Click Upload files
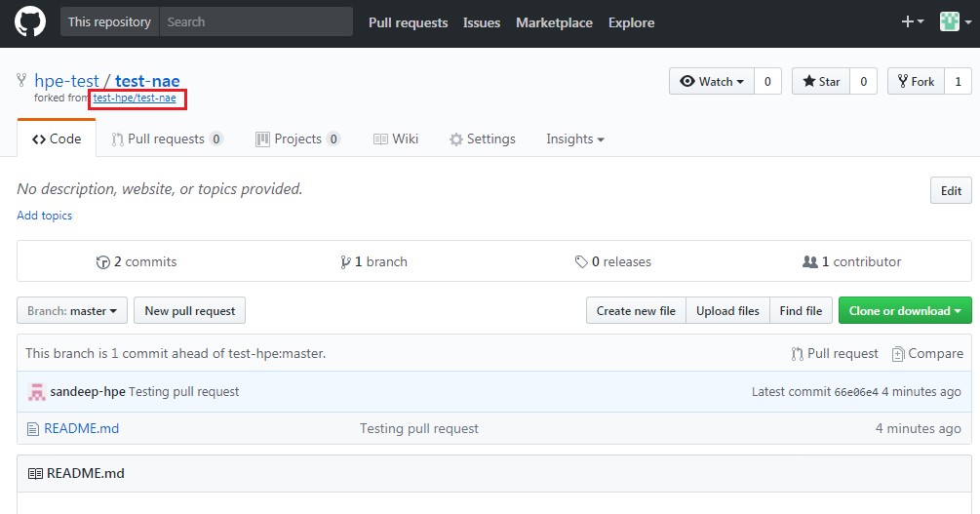 [x=727, y=310]
